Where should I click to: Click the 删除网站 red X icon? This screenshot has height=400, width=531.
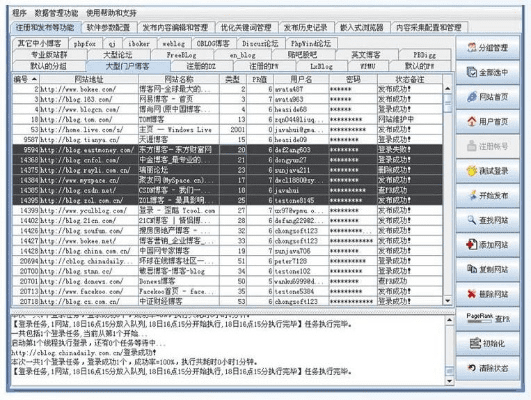472,294
